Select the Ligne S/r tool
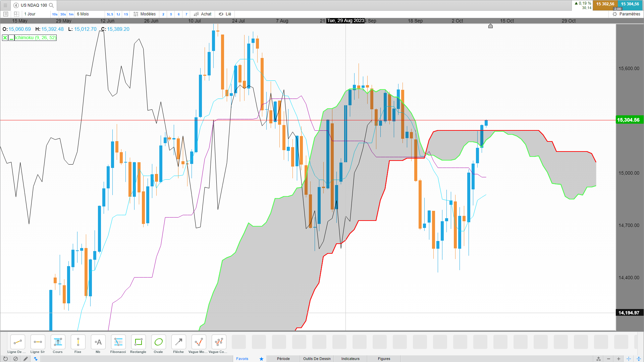This screenshot has height=362, width=644. point(38,342)
